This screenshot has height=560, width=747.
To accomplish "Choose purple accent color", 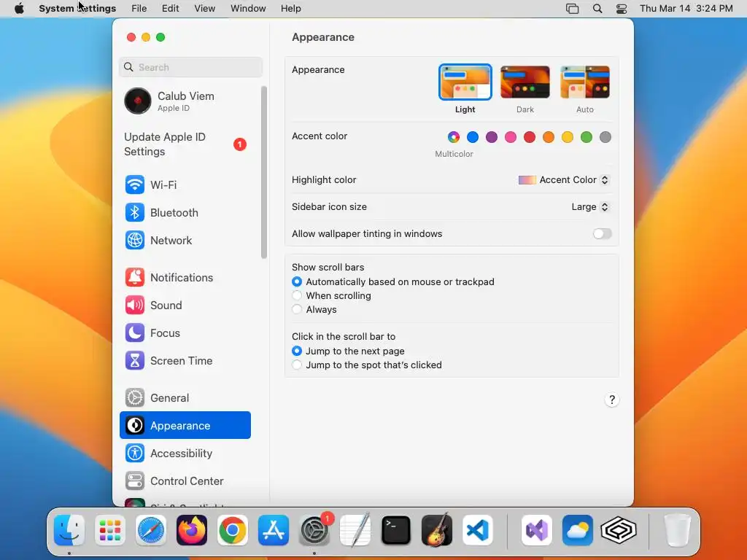I will 492,137.
